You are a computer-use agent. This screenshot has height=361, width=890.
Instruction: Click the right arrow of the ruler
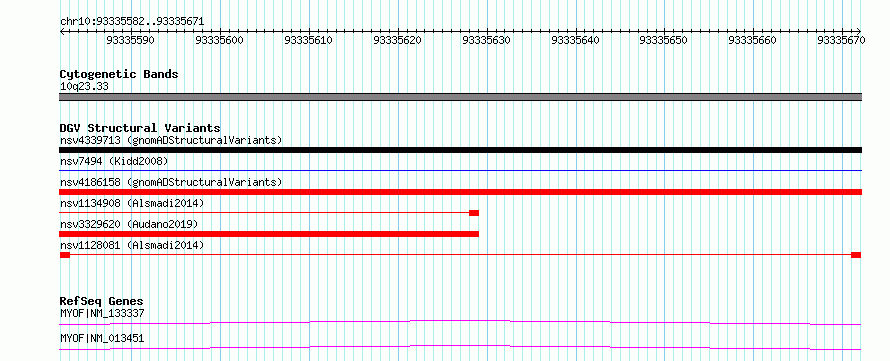[858, 31]
